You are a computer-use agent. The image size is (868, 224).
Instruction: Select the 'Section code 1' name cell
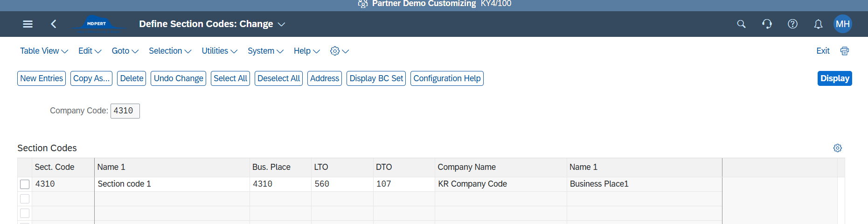coord(172,184)
